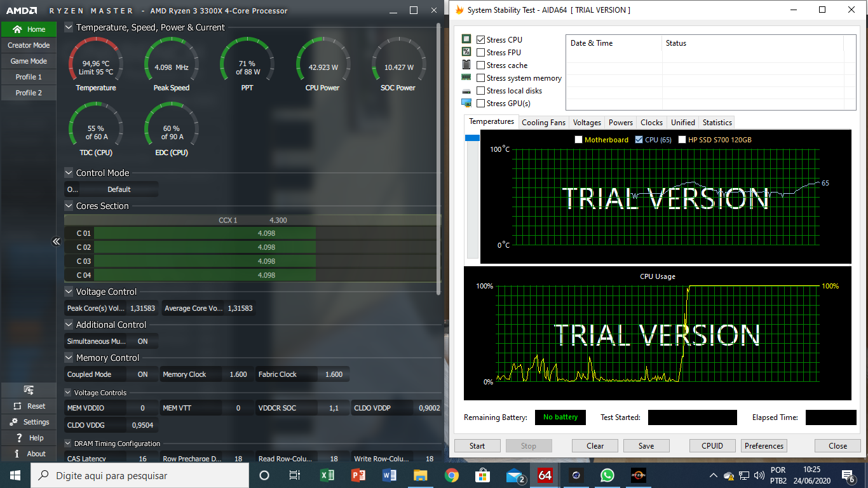This screenshot has height=488, width=868.
Task: Collapse the Control Mode section
Action: [x=69, y=173]
